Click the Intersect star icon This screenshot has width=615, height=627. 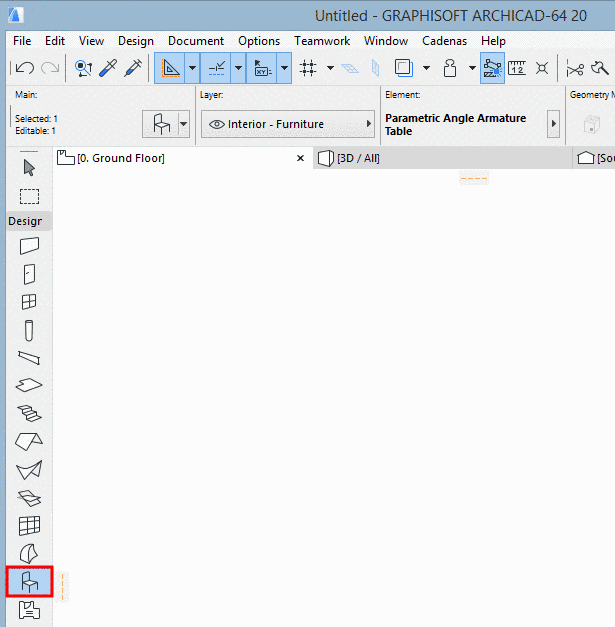click(x=542, y=68)
